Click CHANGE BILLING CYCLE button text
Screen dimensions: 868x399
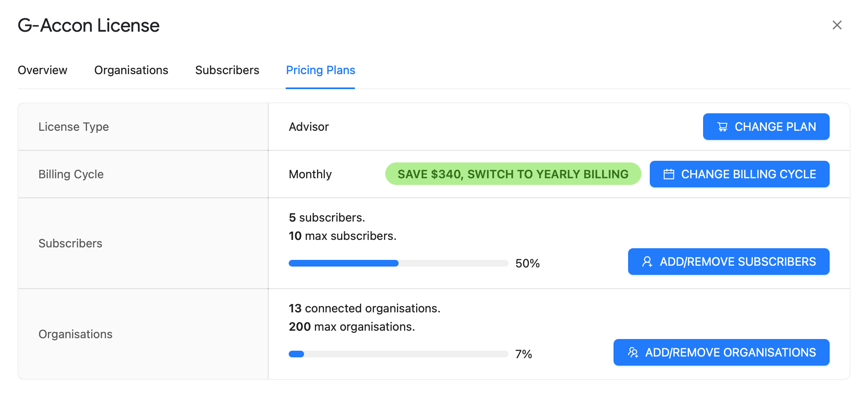[x=748, y=174]
